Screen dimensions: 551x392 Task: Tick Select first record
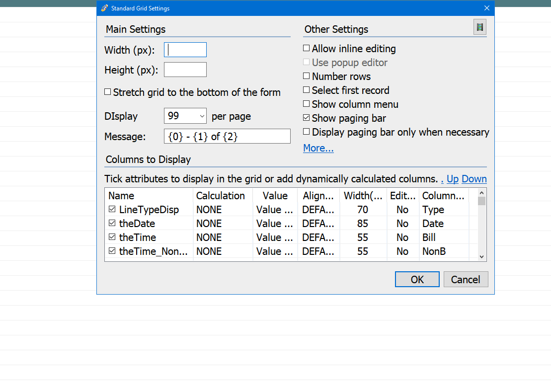click(x=307, y=90)
